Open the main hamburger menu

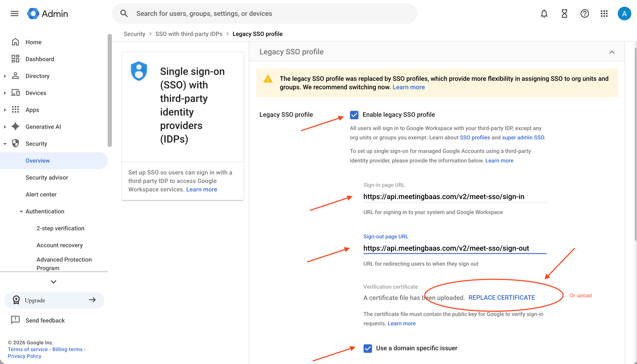point(15,14)
